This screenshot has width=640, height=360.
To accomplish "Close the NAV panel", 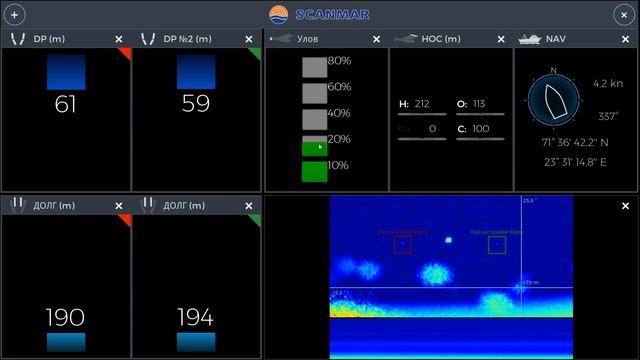I will coord(625,39).
